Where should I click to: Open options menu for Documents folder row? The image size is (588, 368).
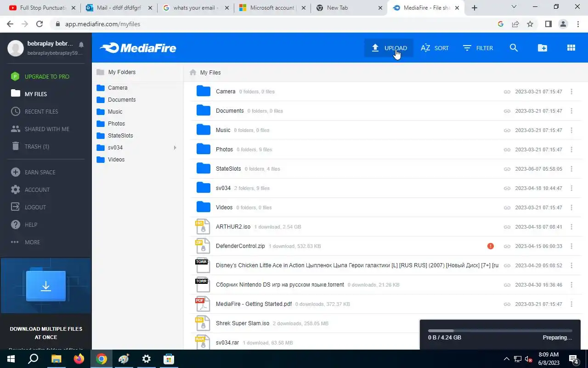tap(571, 111)
